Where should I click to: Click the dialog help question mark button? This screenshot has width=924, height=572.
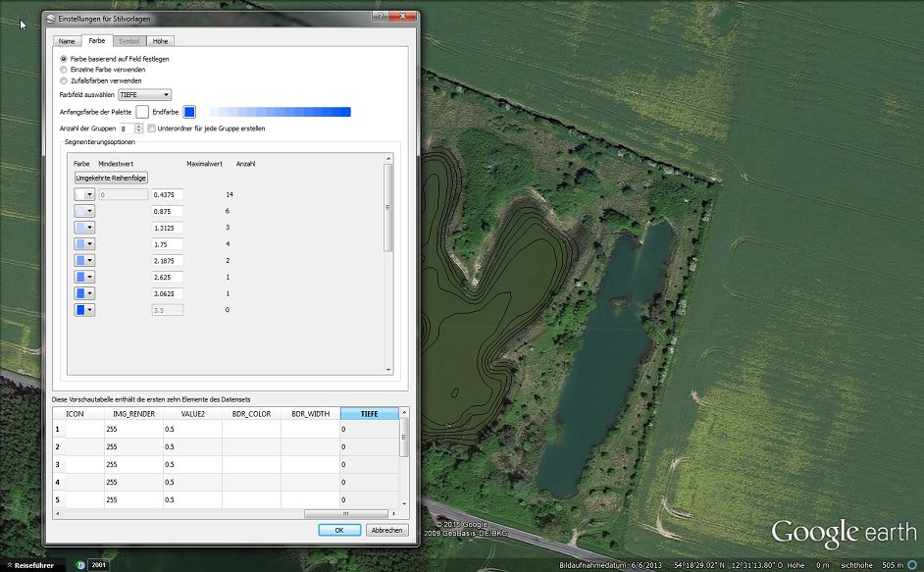tap(379, 18)
